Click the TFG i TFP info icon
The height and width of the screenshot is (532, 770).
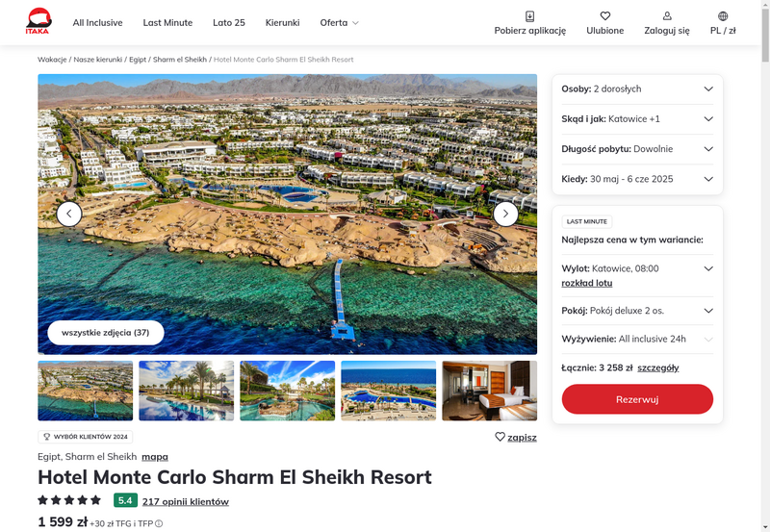coord(159,523)
